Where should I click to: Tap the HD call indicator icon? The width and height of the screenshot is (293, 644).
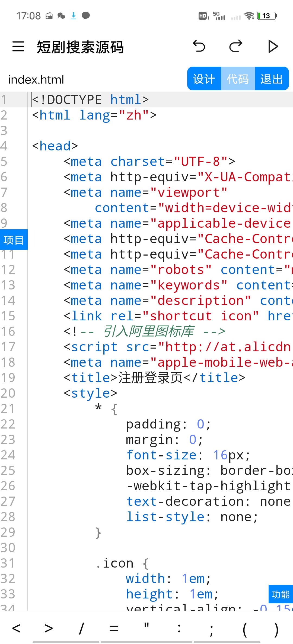tap(204, 16)
